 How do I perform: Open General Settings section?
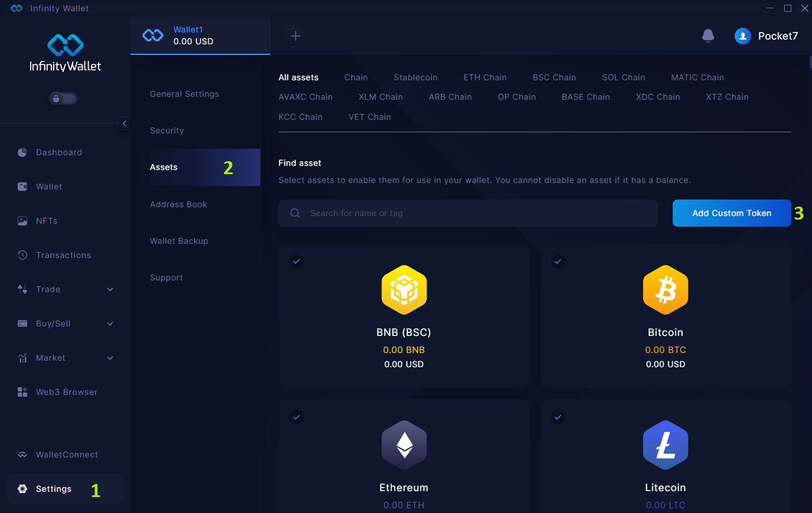184,94
